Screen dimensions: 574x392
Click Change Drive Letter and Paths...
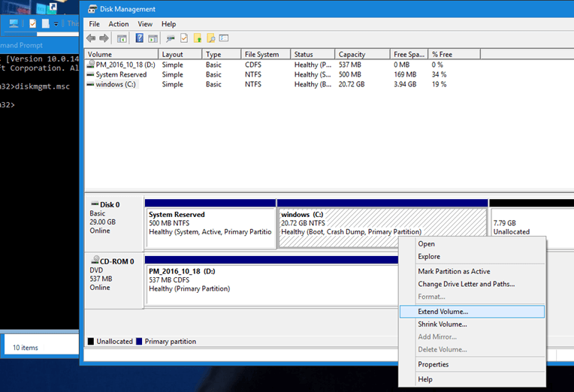click(x=466, y=284)
